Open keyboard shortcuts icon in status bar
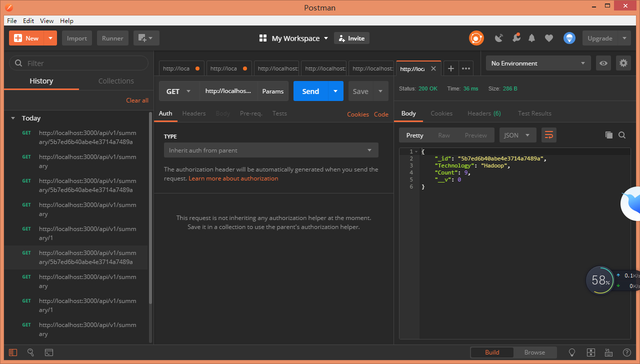This screenshot has height=364, width=640. click(608, 352)
